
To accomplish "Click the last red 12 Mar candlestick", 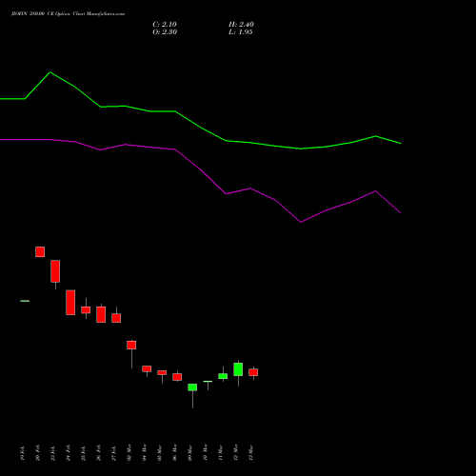I will (x=253, y=372).
